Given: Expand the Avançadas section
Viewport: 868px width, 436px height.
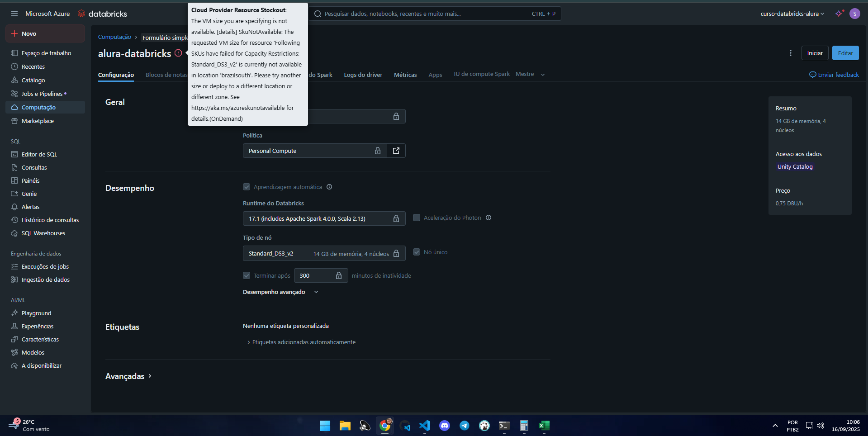Looking at the screenshot, I should (128, 376).
